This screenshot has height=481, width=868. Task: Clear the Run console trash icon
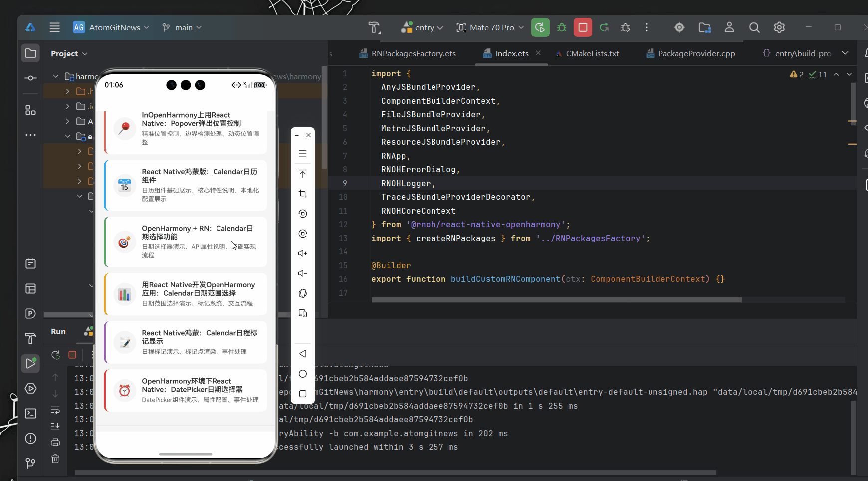click(x=55, y=459)
